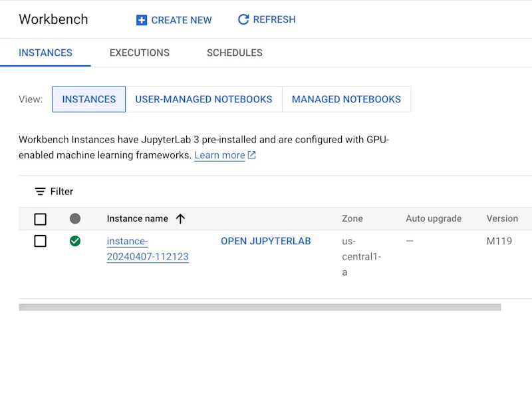Follow the Learn more link
This screenshot has height=396, width=532.
click(219, 155)
